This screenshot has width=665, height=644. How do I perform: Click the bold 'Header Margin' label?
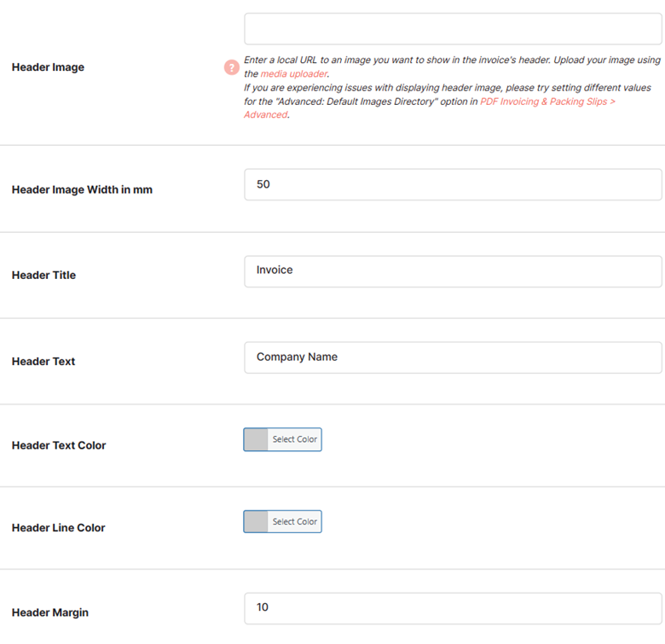pos(50,612)
